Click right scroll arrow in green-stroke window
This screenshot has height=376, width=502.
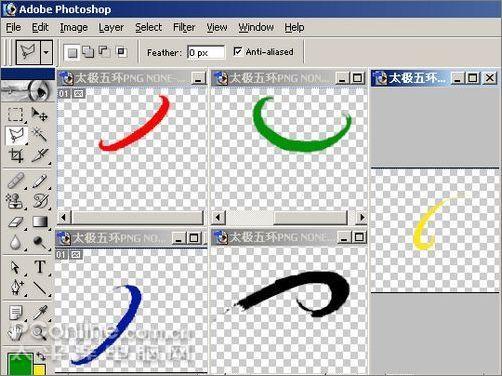[x=362, y=218]
